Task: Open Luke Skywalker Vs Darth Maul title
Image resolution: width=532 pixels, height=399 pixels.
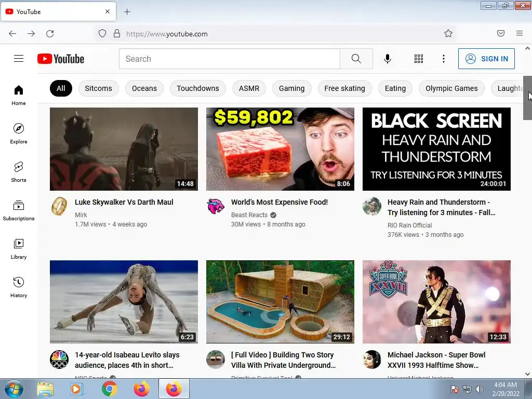Action: click(124, 202)
